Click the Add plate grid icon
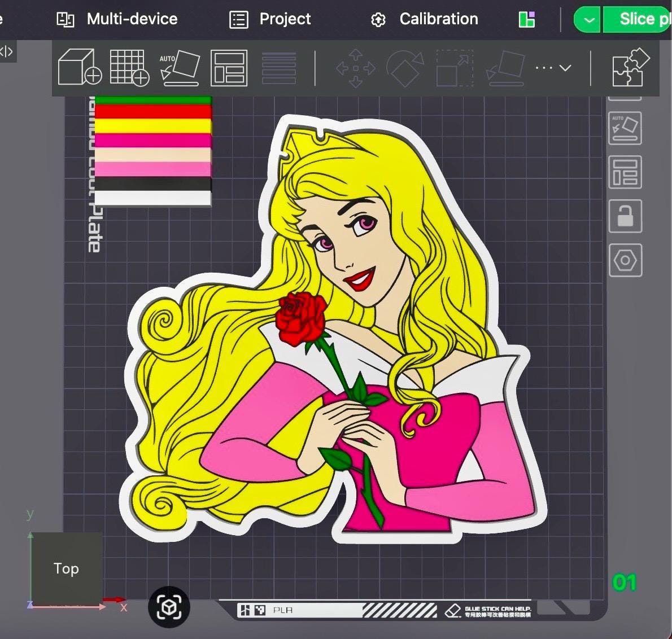This screenshot has width=672, height=639. 129,68
